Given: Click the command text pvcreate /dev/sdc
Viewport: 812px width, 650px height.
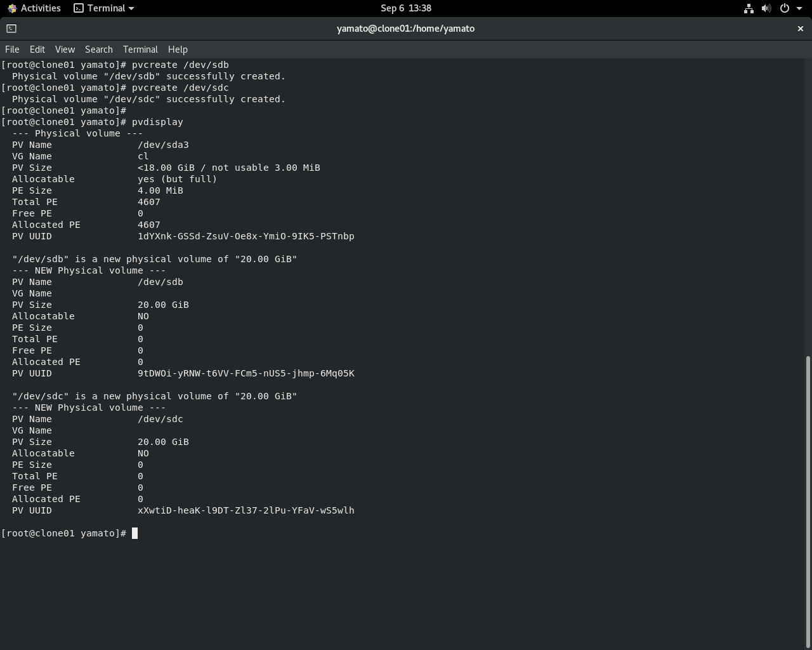Looking at the screenshot, I should point(180,88).
